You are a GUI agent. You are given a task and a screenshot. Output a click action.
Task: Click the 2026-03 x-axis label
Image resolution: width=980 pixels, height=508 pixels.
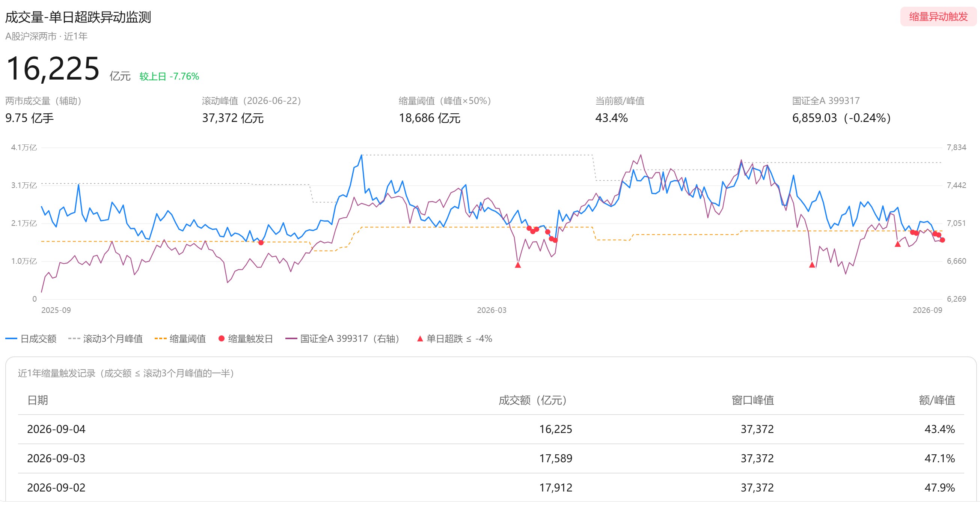pos(492,310)
